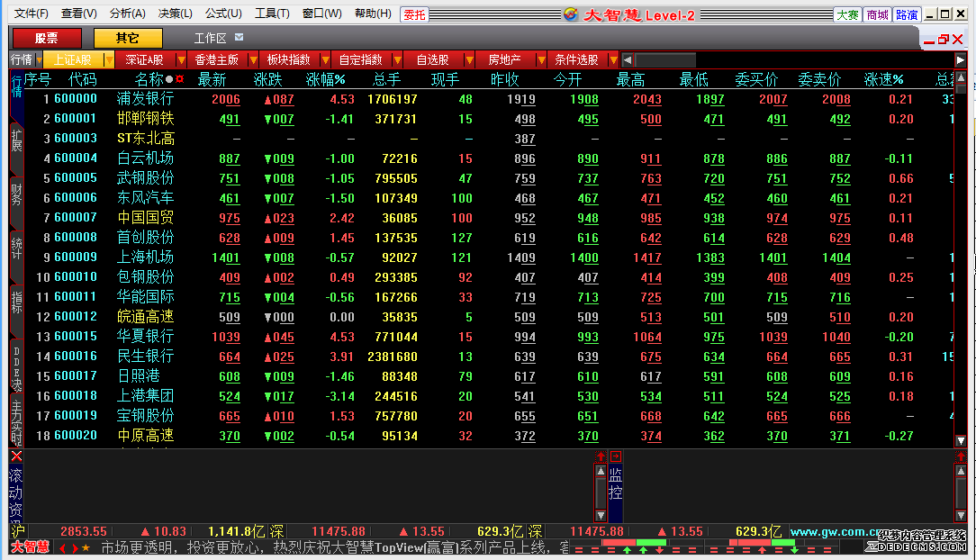
Task: Open the 工作区 dropdown arrow
Action: [239, 38]
